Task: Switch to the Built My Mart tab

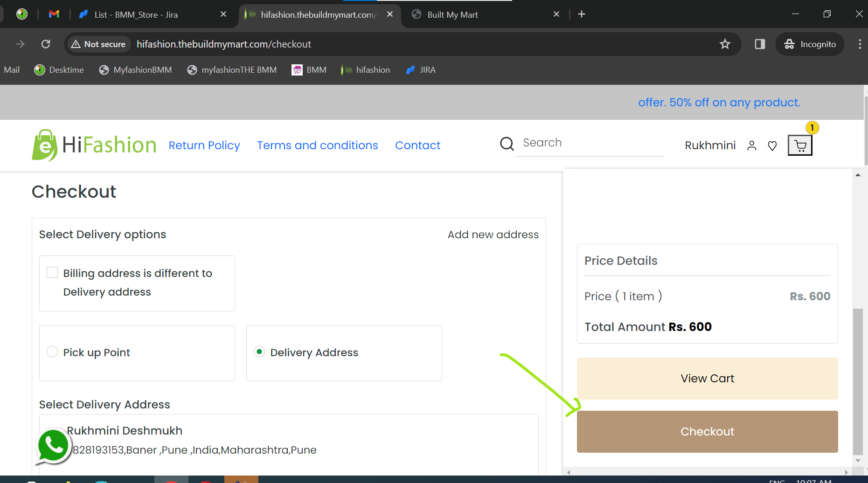Action: (x=485, y=14)
